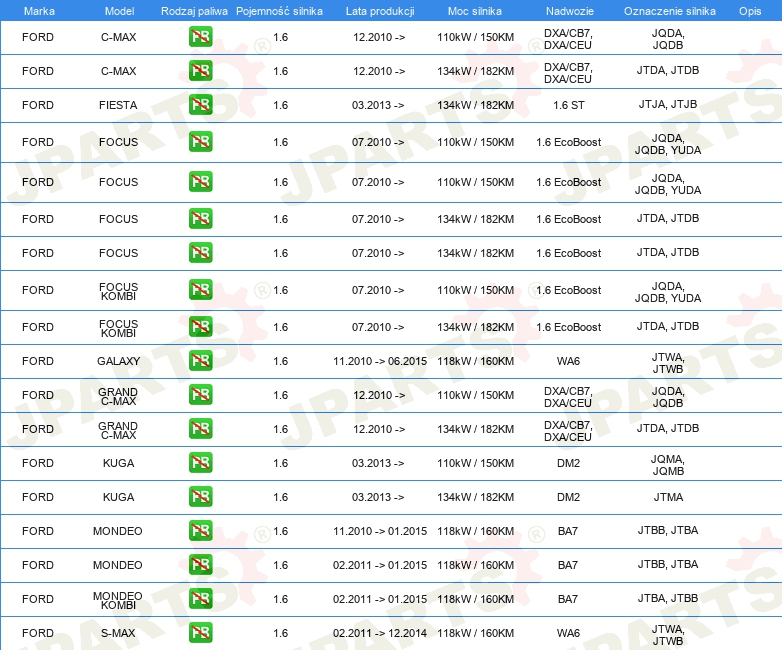Screen dimensions: 782x650
Task: Click 'JTWA, JTWB' in the S-MAX row
Action: coord(668,635)
